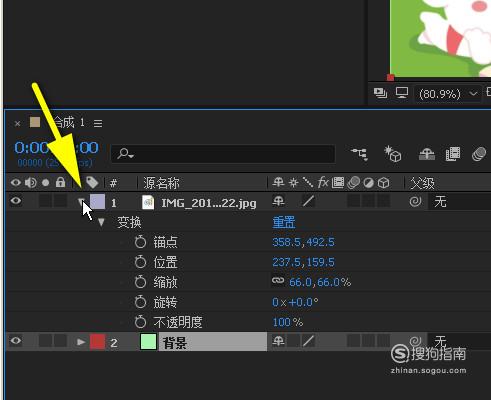Click pick whip spiral for 背景 layer
The height and width of the screenshot is (400, 491).
(x=415, y=341)
